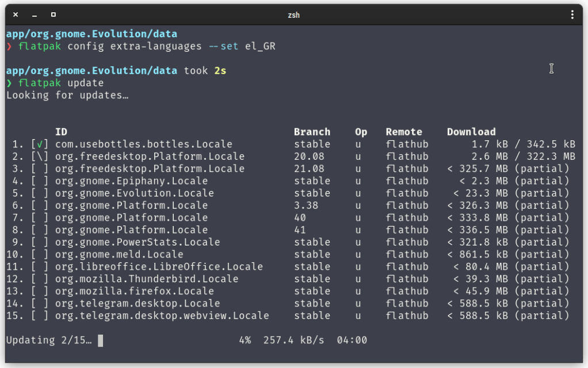Open the terminal kebab menu
Viewport: 588px width, 368px height.
click(x=572, y=14)
